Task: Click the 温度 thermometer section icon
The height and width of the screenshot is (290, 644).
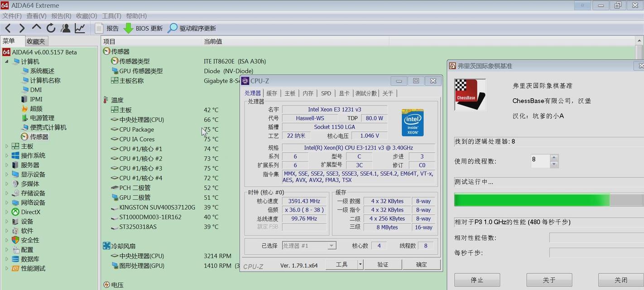Action: click(106, 100)
